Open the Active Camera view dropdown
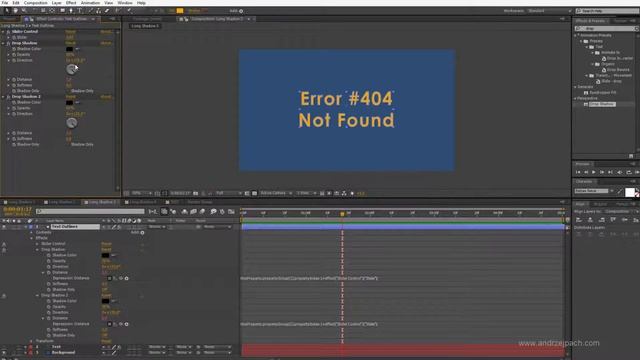Screen dimensions: 640x360 pyautogui.click(x=276, y=193)
